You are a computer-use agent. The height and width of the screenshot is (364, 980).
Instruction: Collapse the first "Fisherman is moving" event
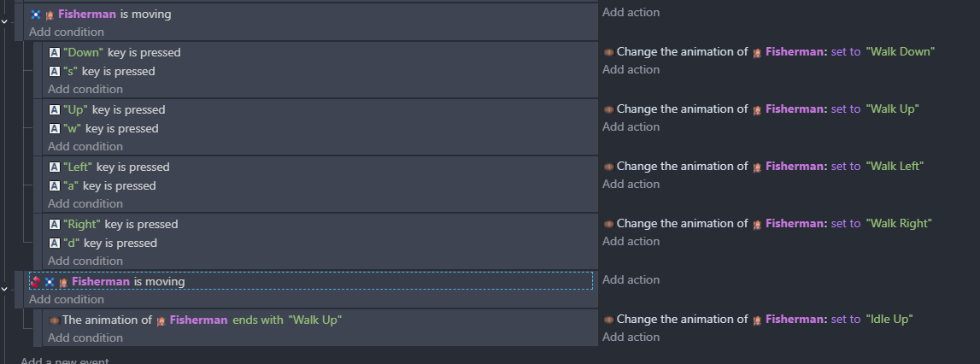(5, 22)
